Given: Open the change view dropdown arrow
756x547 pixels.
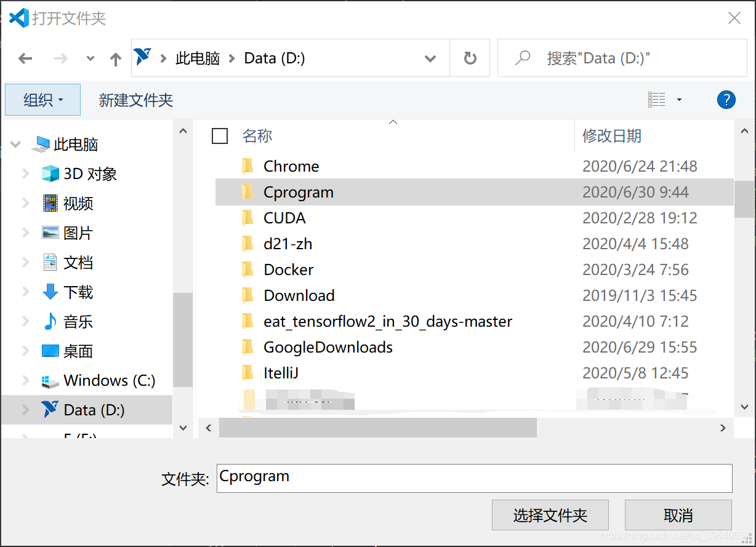Looking at the screenshot, I should coord(680,99).
